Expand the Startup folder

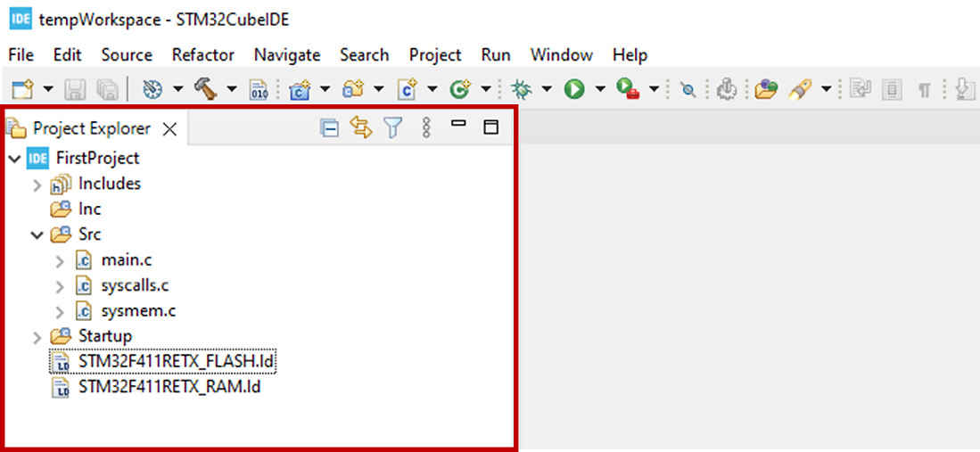pos(37,338)
